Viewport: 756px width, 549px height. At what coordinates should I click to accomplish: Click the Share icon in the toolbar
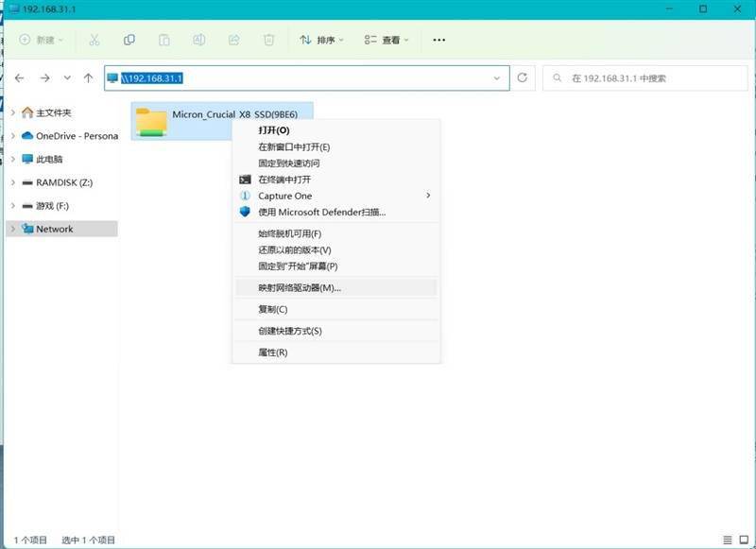(x=233, y=40)
